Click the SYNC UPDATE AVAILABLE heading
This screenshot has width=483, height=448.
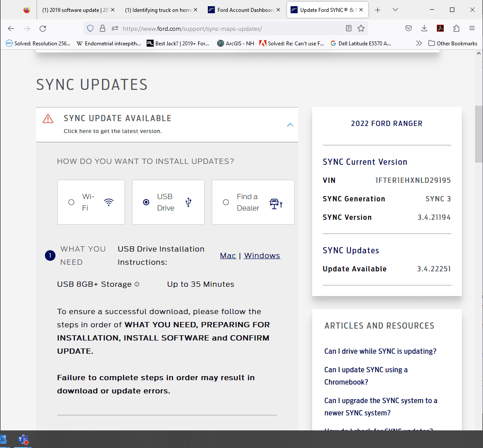(x=118, y=118)
